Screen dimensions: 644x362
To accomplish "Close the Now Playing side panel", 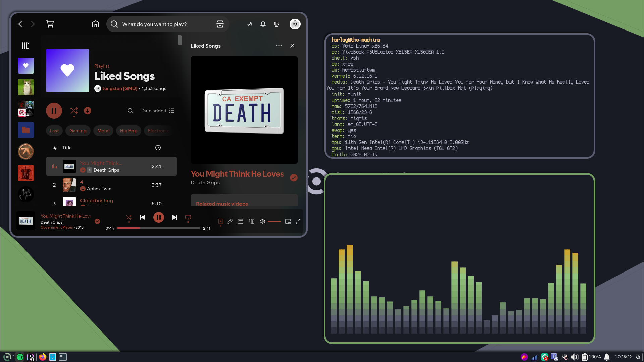I will [x=292, y=46].
